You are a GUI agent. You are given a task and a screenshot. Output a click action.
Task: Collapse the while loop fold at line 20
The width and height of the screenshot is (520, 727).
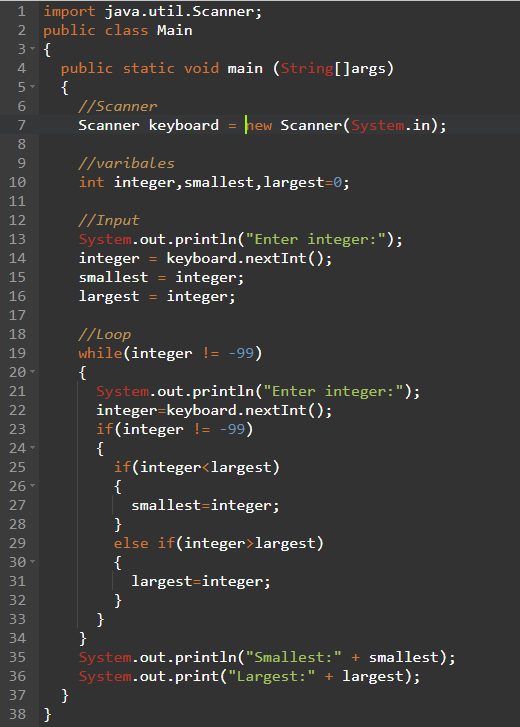(x=32, y=372)
